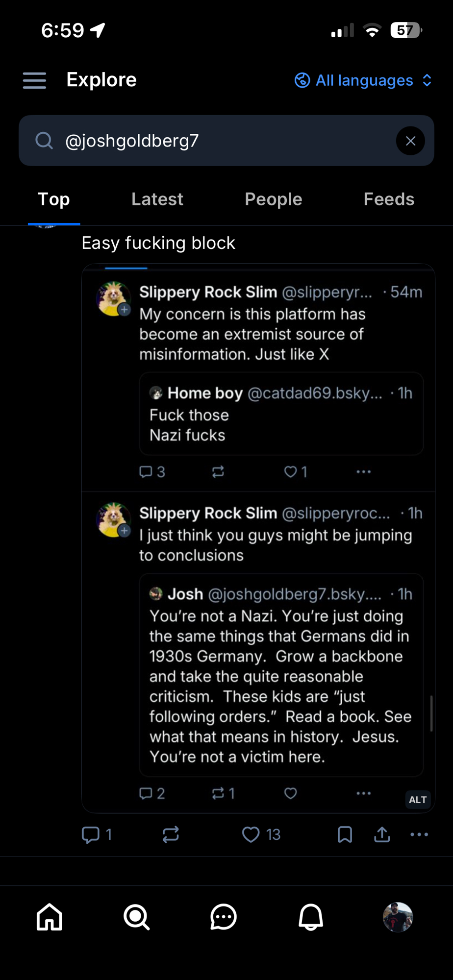The width and height of the screenshot is (453, 980).
Task: Tap the @joshgoldberg7 search input
Action: pos(221,141)
